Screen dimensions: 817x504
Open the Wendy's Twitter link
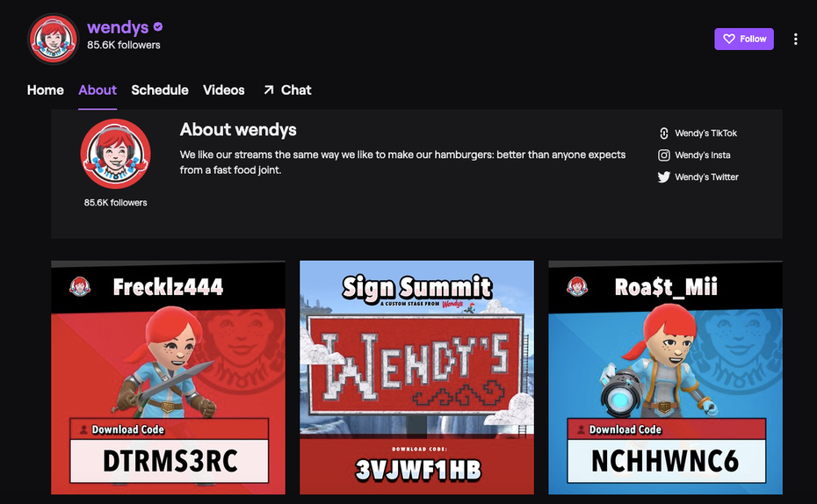tap(698, 177)
